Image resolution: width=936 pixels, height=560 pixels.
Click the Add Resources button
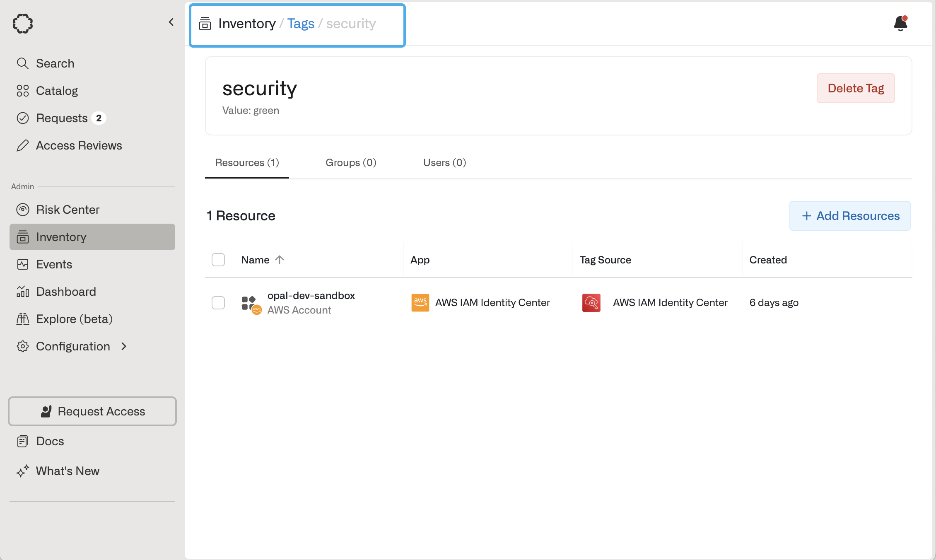(850, 216)
